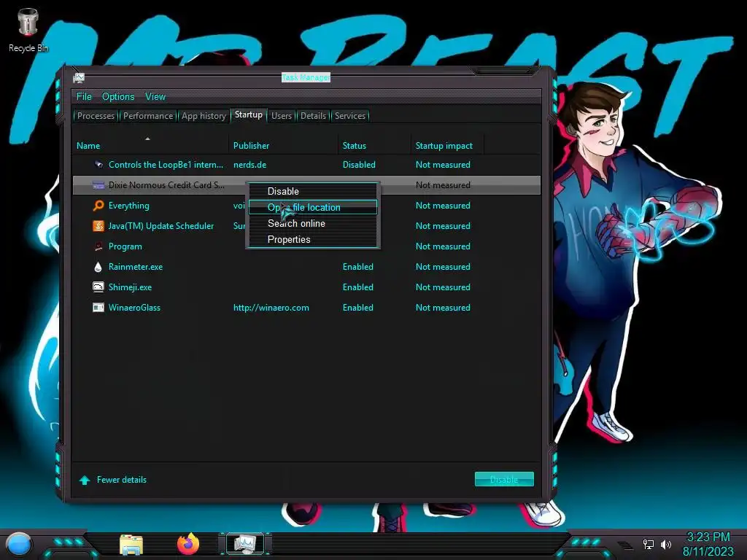Switch to the Performance tab

(148, 116)
